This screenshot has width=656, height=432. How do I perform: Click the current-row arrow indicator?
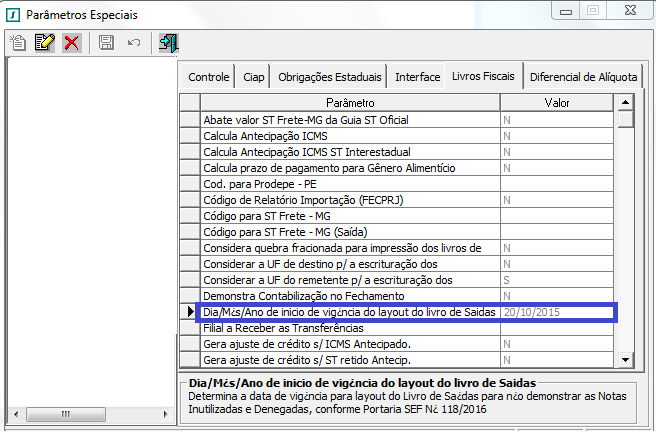pos(190,312)
